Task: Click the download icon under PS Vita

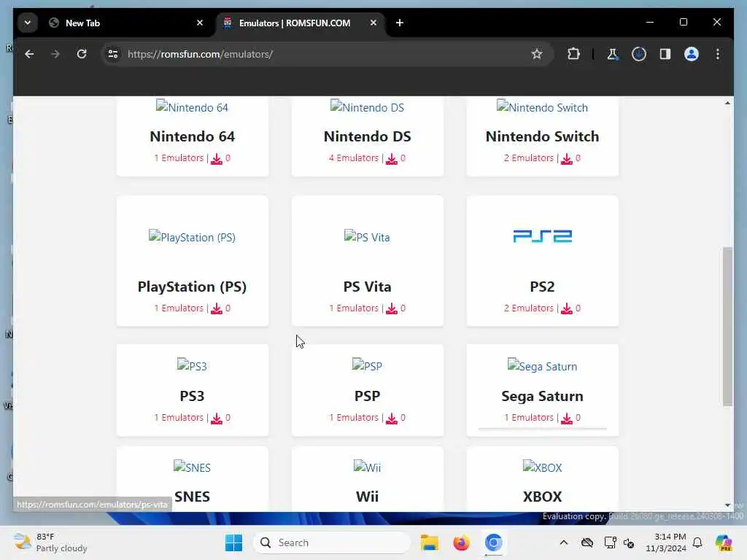Action: (x=392, y=308)
